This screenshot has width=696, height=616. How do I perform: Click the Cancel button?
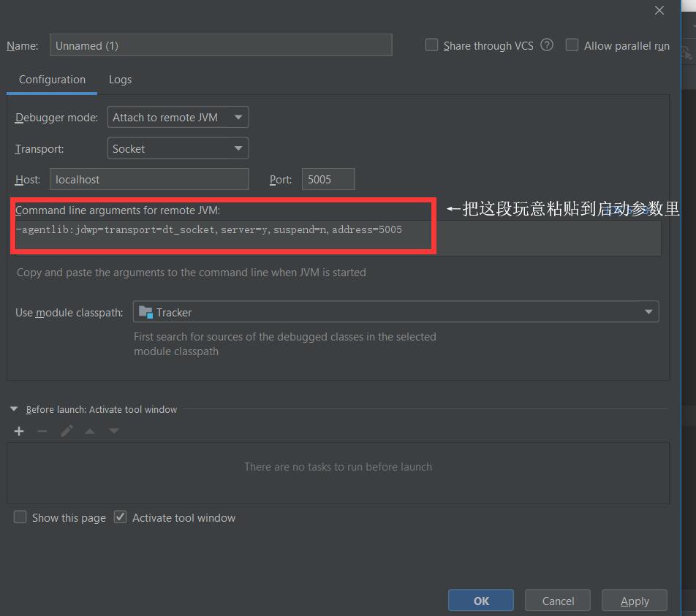(558, 601)
